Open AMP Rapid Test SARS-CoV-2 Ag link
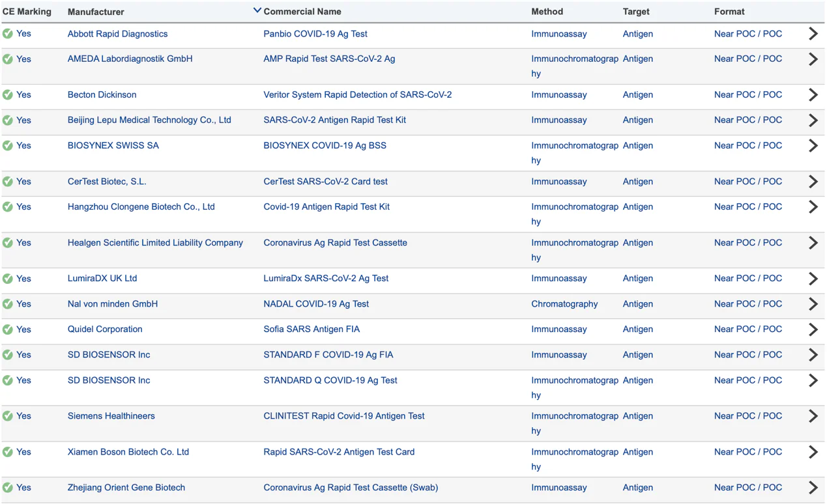Screen dimensions: 827x504 (329, 59)
